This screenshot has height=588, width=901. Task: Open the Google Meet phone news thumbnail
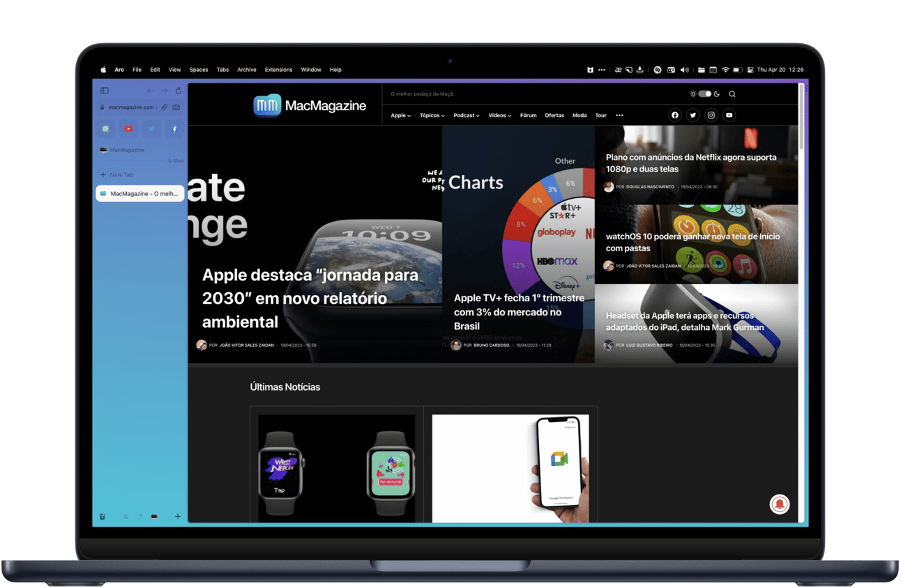510,468
